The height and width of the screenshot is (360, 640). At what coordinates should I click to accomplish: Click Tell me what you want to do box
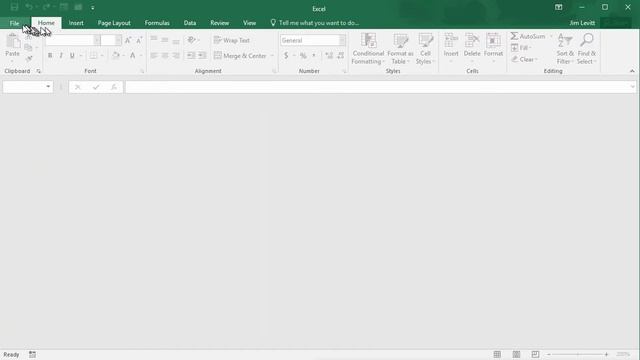tap(315, 23)
